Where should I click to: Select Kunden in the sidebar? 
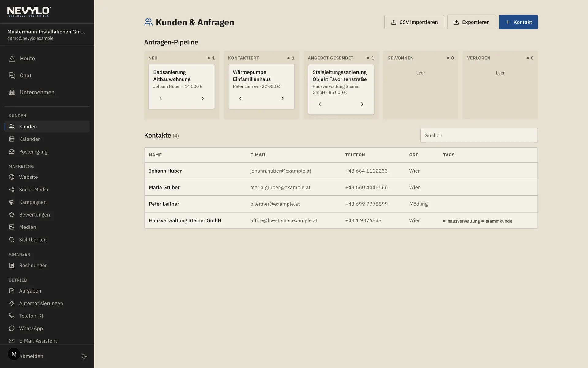47,127
